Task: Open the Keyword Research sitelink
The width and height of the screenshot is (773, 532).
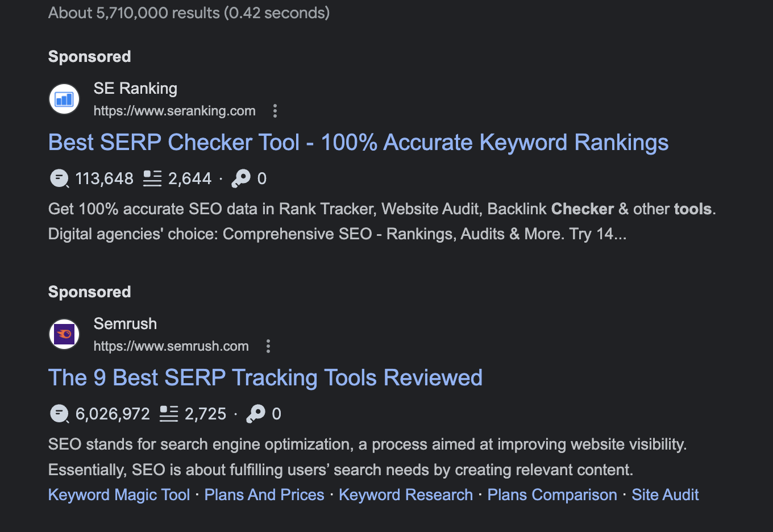Action: coord(405,494)
